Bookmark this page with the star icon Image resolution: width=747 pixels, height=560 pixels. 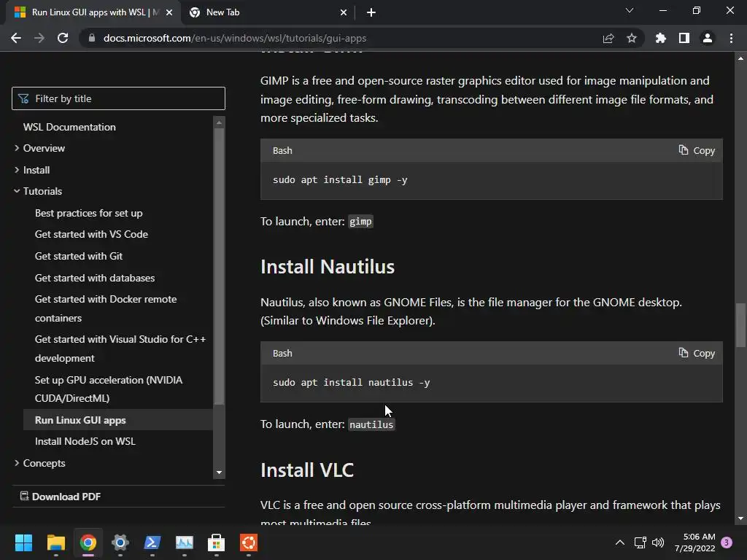tap(632, 38)
